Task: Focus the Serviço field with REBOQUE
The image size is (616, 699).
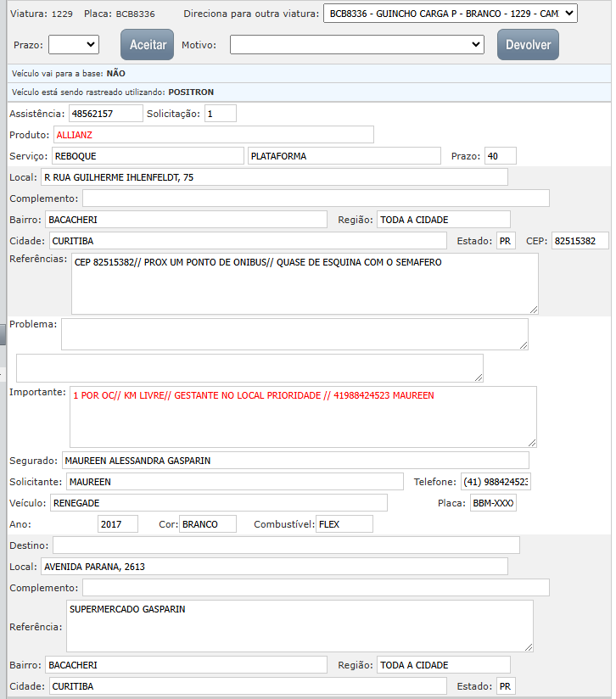Action: pyautogui.click(x=147, y=156)
